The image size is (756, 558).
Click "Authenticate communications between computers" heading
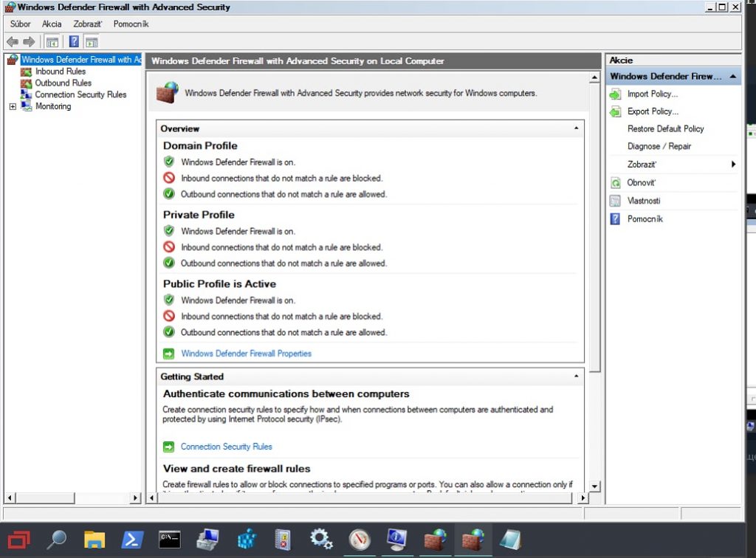(x=286, y=393)
